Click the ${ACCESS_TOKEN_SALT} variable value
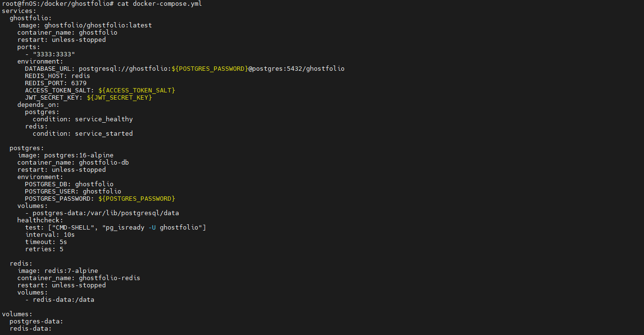 click(137, 90)
